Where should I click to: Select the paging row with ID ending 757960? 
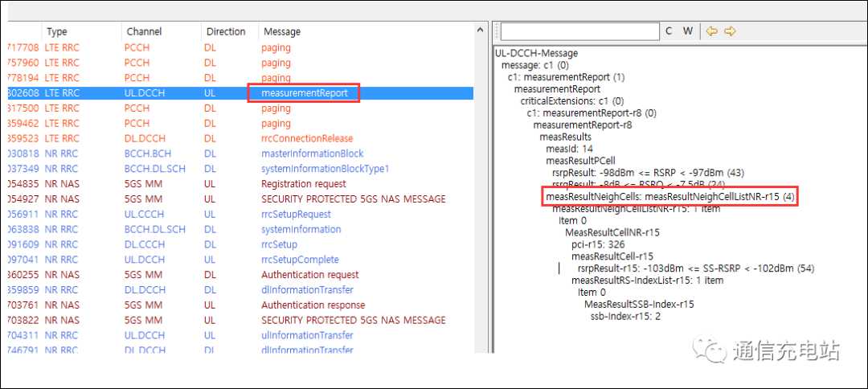click(x=240, y=63)
